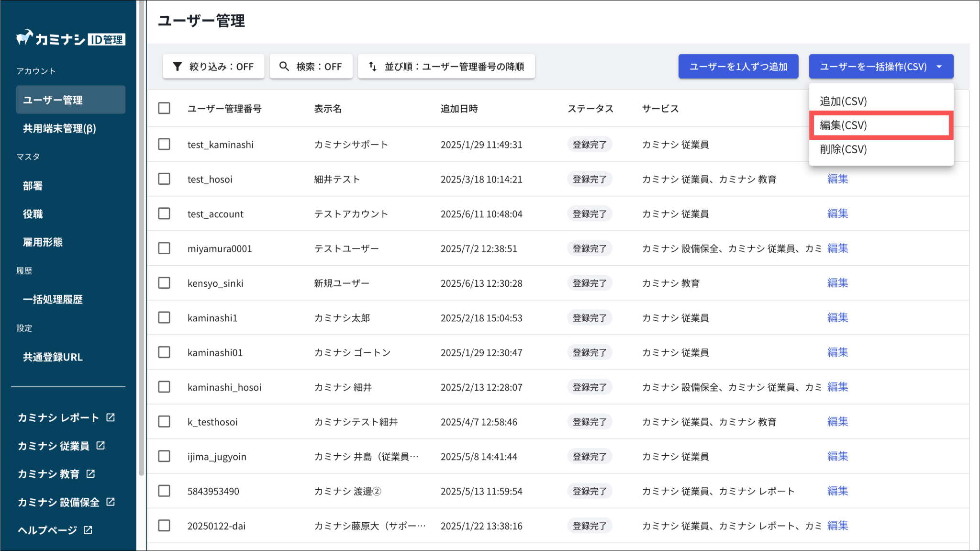Click the Kaminashi ID管理 logo
Screen dimensions: 980x551
(70, 38)
